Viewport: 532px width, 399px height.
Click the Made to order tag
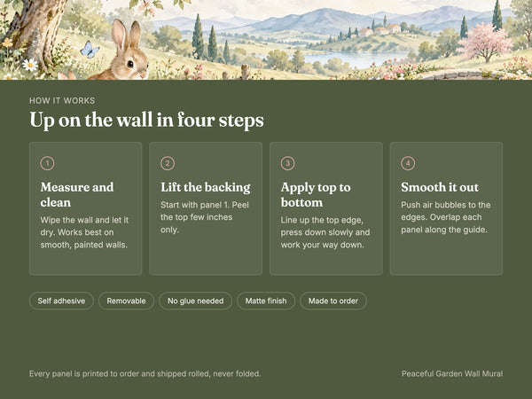(333, 301)
